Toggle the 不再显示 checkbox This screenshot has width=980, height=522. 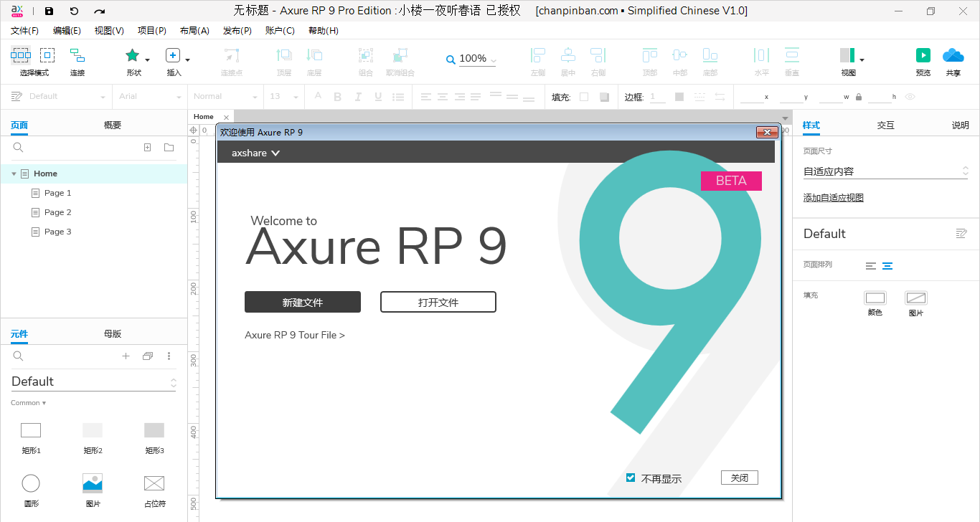tap(631, 478)
